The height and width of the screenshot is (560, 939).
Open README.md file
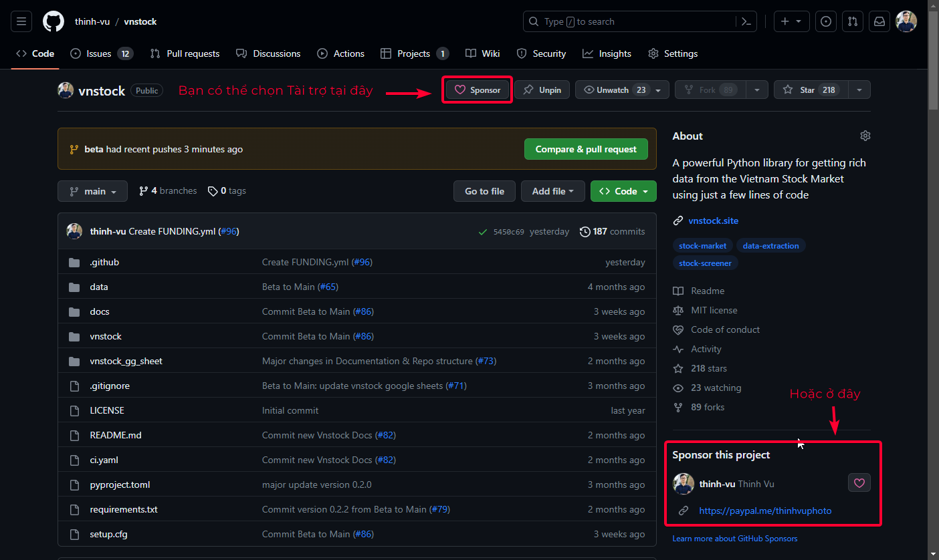click(x=116, y=435)
